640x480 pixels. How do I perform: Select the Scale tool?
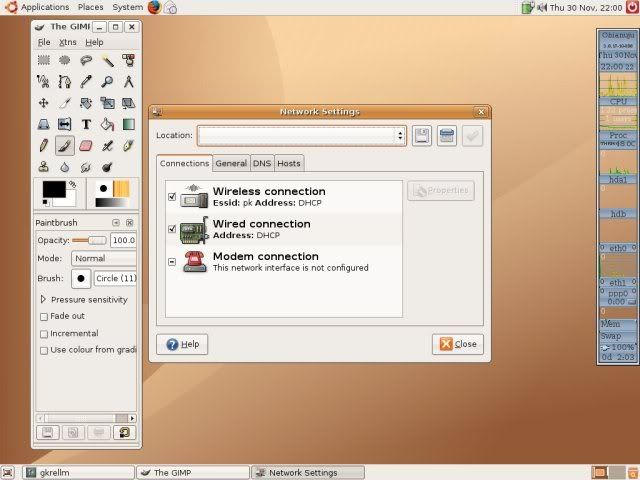[107, 103]
